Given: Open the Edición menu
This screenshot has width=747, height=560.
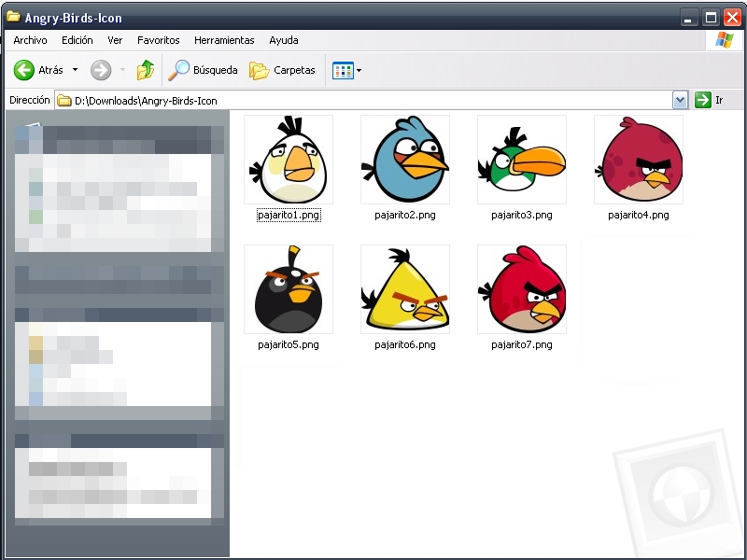Looking at the screenshot, I should pyautogui.click(x=78, y=40).
